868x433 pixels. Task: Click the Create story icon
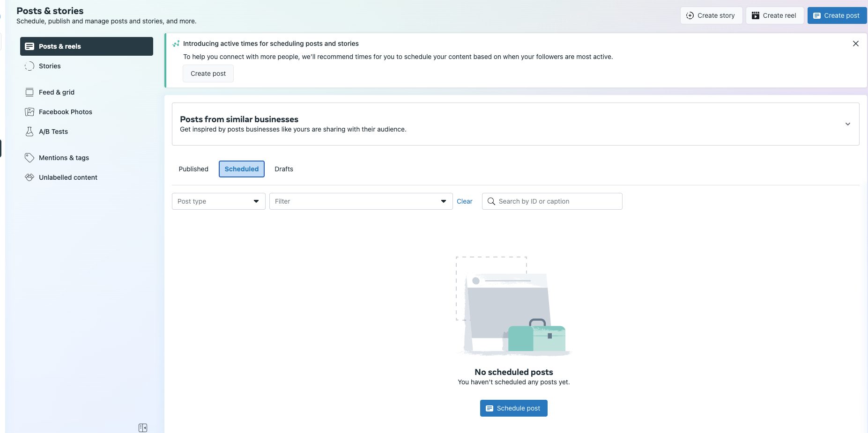pos(689,15)
